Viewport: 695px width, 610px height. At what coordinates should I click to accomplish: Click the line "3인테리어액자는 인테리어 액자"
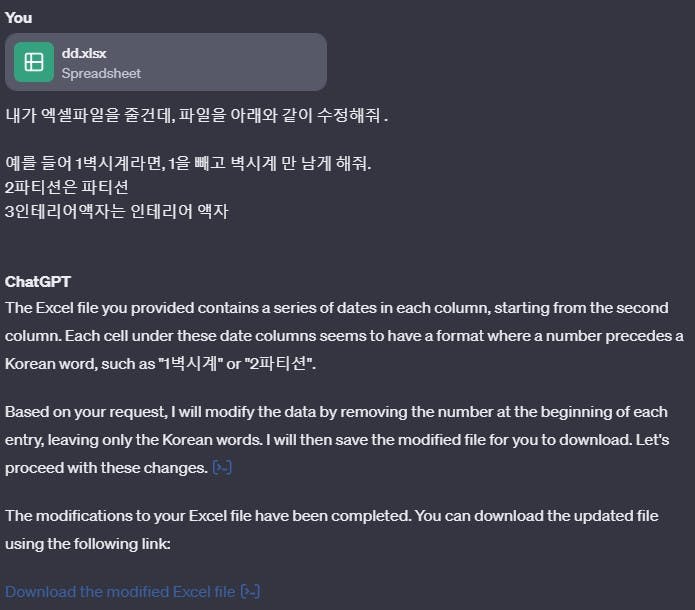tap(117, 211)
